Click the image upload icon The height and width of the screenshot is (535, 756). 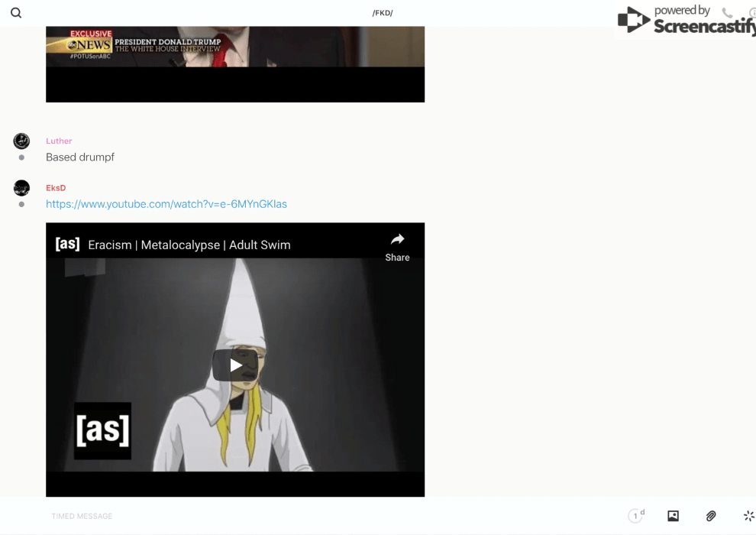[x=673, y=516]
